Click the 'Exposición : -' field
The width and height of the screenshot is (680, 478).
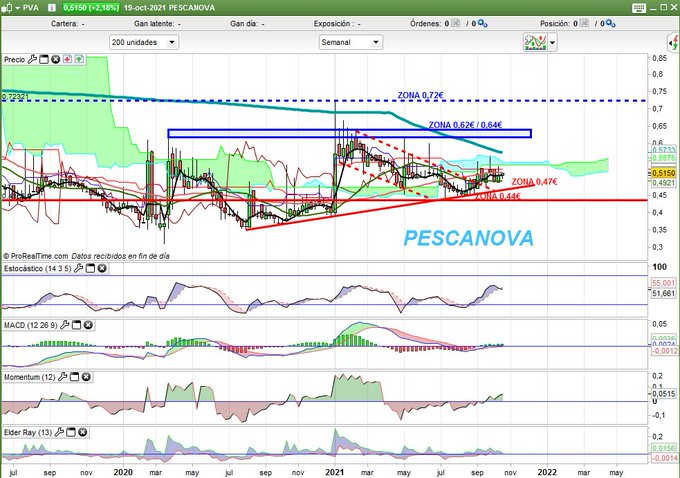[337, 23]
